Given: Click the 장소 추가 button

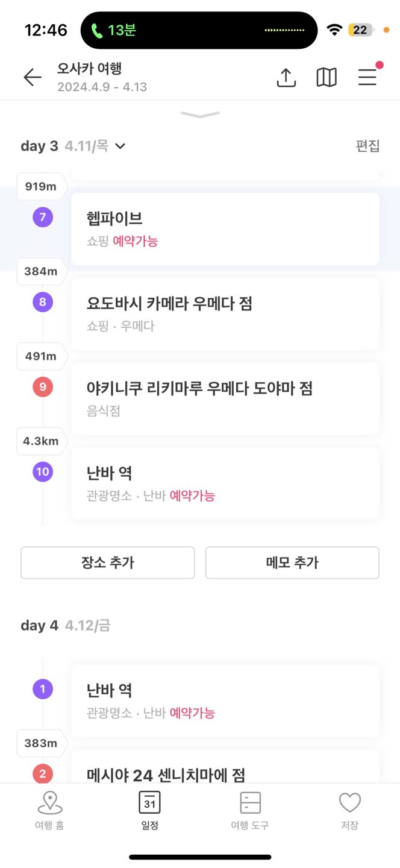Looking at the screenshot, I should tap(108, 562).
